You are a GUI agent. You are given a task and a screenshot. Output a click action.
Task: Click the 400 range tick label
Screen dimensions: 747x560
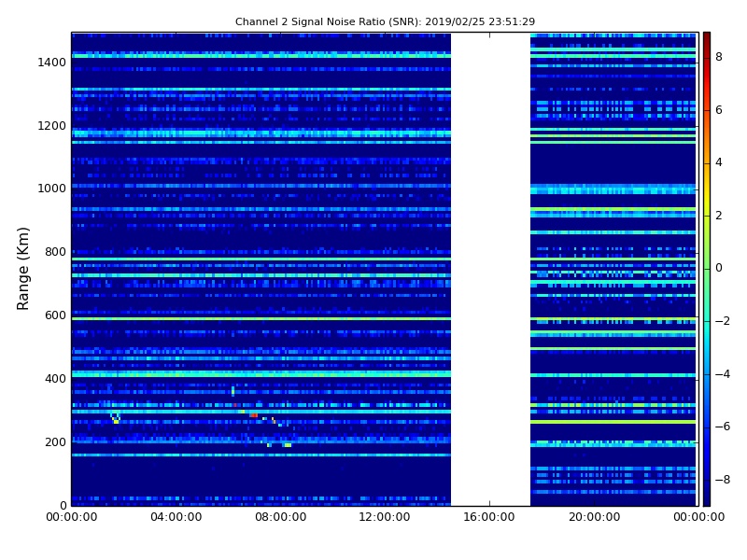pyautogui.click(x=55, y=379)
